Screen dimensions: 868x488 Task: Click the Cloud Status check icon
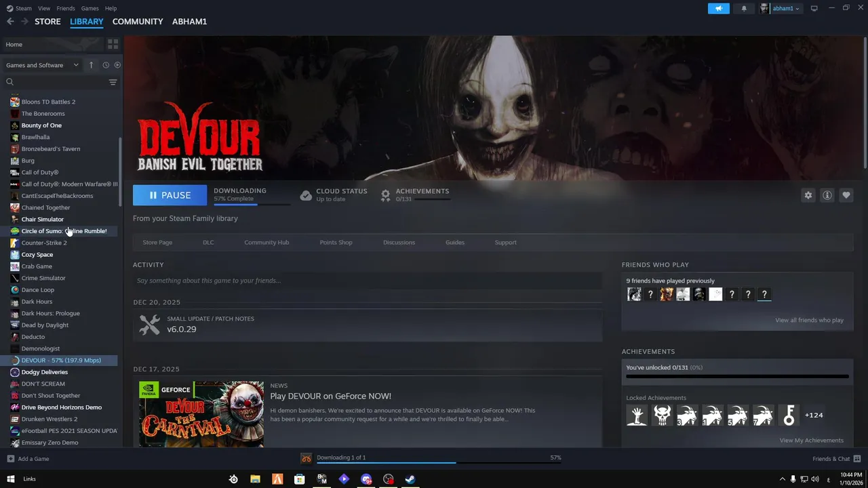[x=306, y=195]
